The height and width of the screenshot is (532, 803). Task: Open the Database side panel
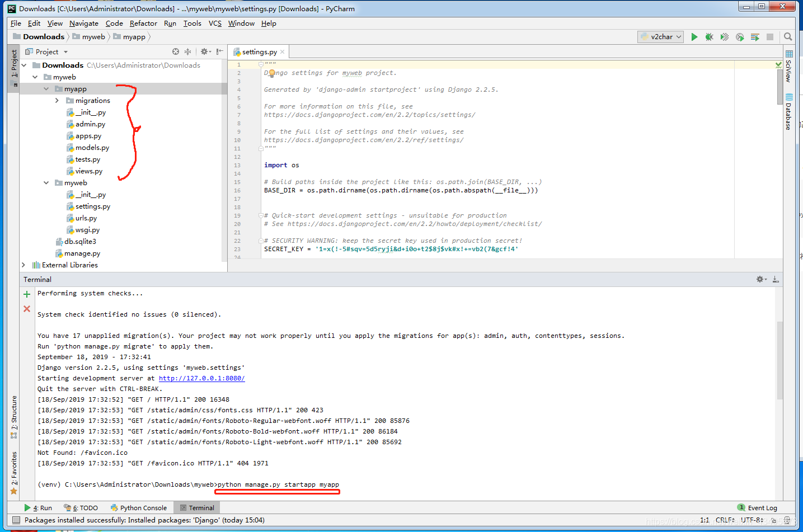pyautogui.click(x=789, y=112)
